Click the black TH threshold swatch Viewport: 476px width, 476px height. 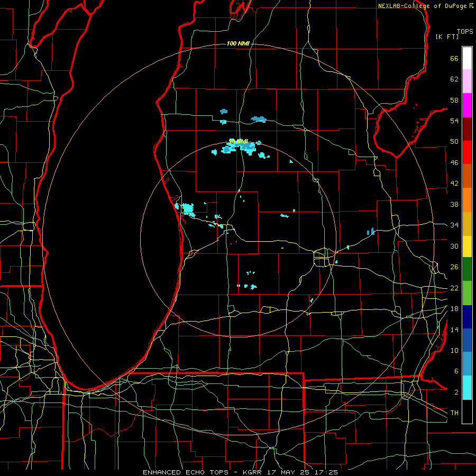coord(467,411)
